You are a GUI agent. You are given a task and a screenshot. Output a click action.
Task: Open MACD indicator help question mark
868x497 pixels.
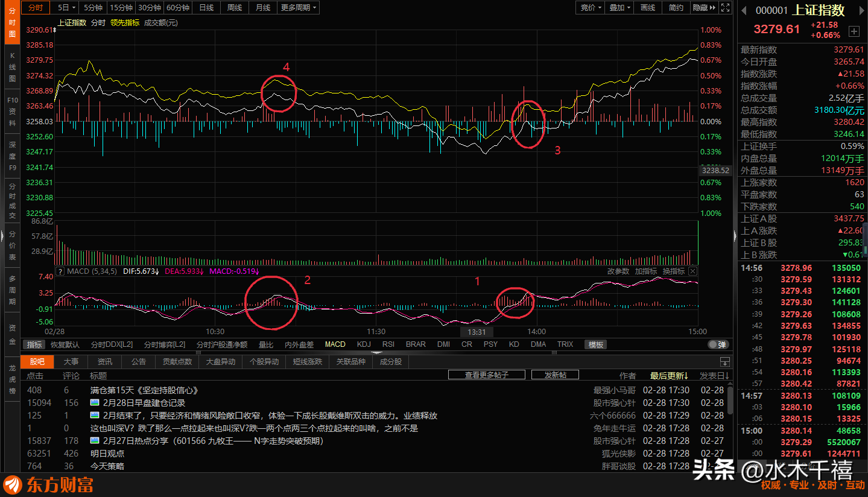(x=60, y=271)
